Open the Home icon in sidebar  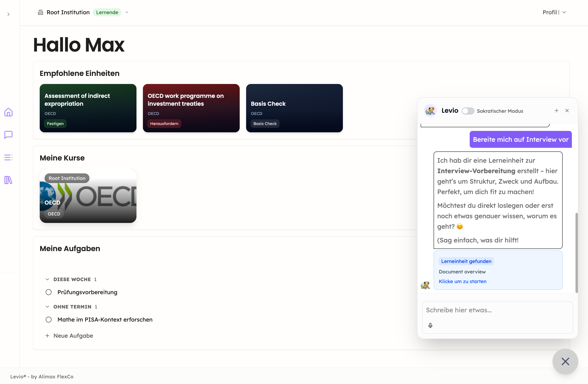[x=8, y=112]
